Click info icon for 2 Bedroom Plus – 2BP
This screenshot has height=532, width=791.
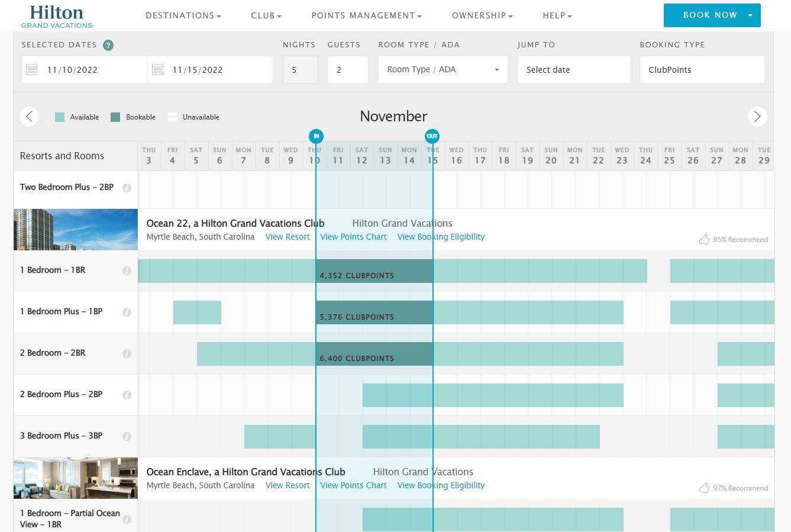tap(127, 395)
